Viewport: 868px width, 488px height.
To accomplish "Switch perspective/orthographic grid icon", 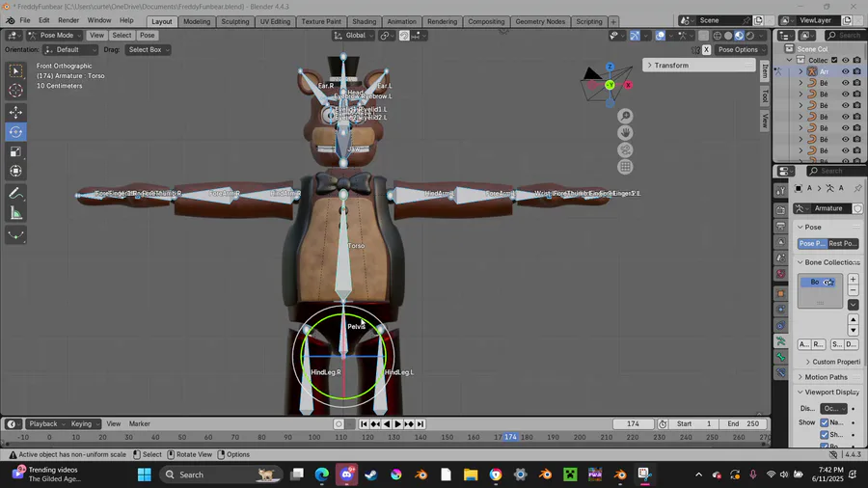I will click(626, 167).
